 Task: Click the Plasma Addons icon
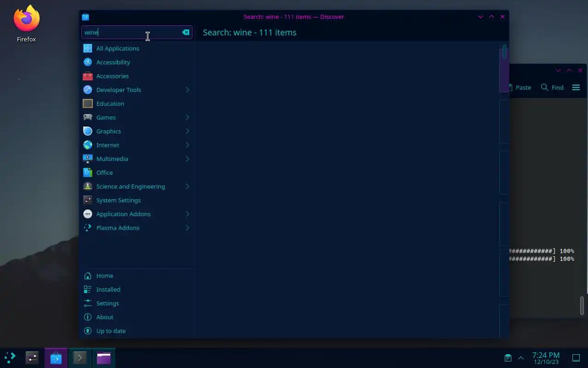88,228
